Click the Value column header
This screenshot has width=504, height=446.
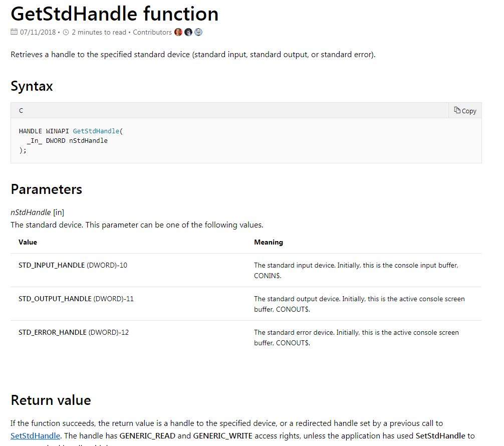28,242
